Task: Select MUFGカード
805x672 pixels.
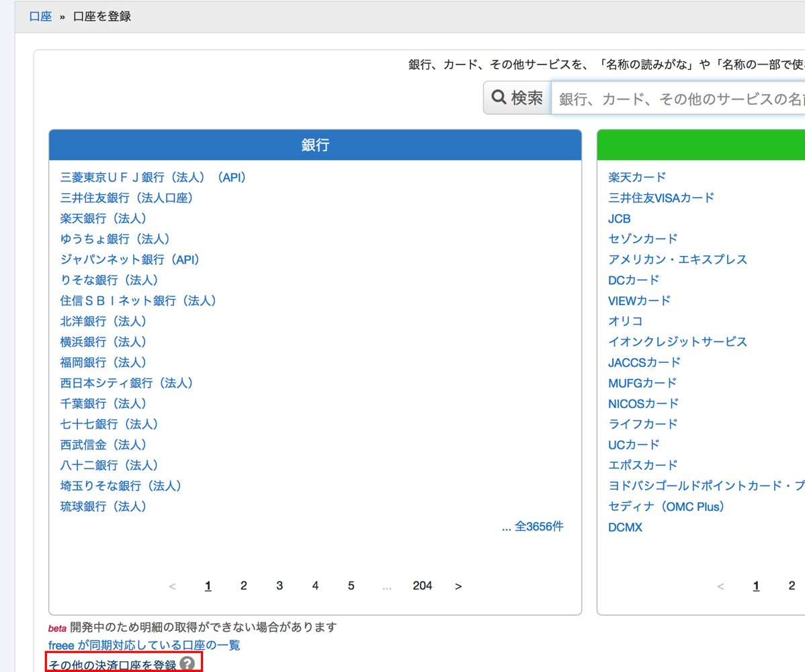Action: [x=642, y=383]
